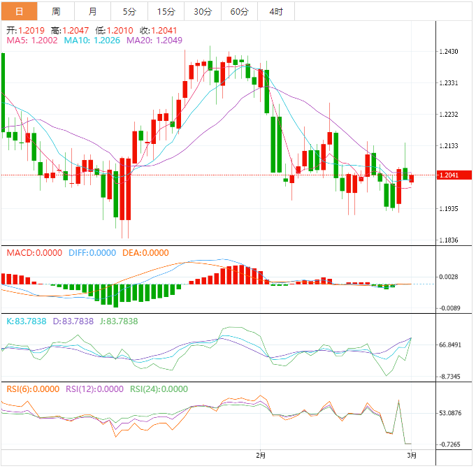
Task: Click the -0.7265 RSI axis label
Action: point(449,444)
